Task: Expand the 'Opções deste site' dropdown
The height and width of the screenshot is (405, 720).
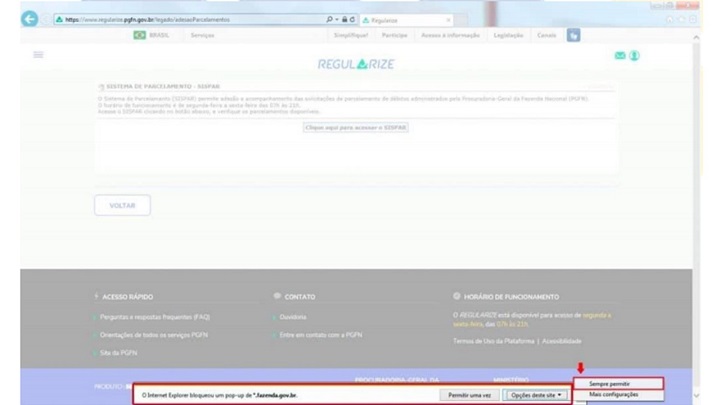Action: [x=537, y=395]
